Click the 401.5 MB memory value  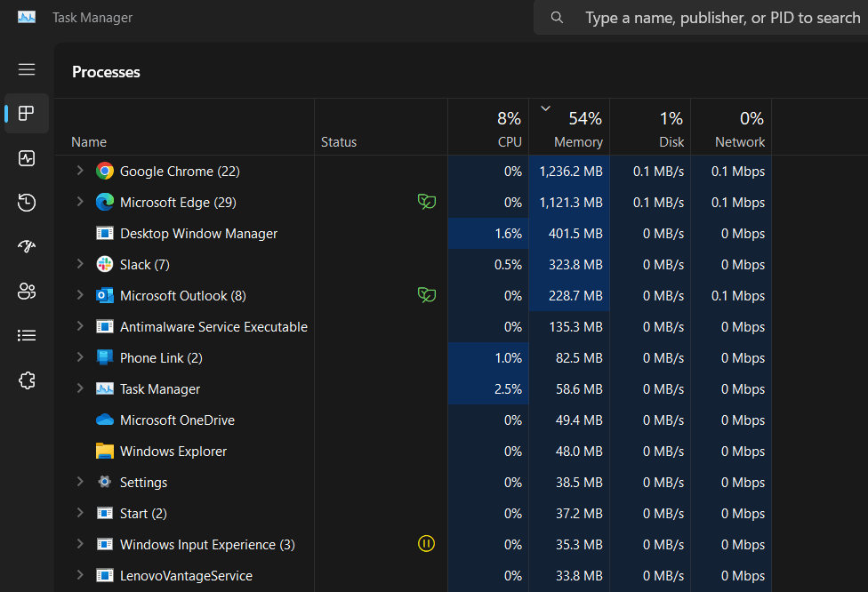click(575, 234)
